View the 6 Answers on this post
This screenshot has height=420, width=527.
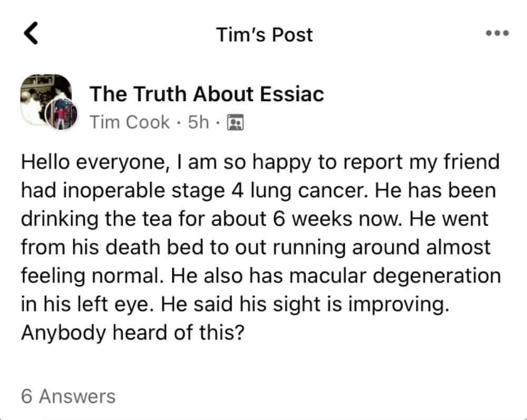click(68, 396)
